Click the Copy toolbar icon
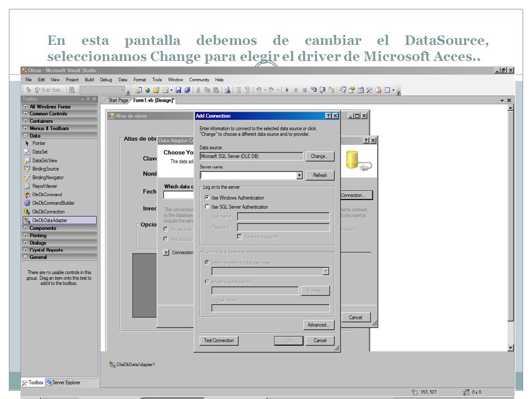532x399 pixels. 207,90
